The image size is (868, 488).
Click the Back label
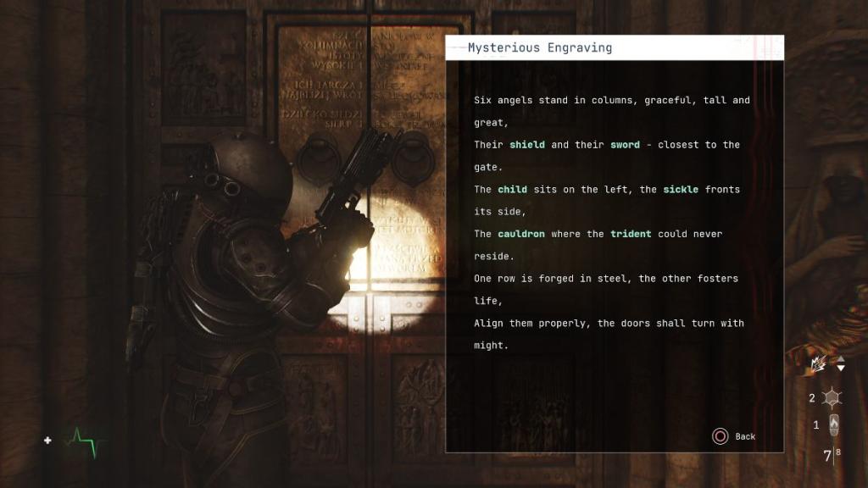[745, 436]
